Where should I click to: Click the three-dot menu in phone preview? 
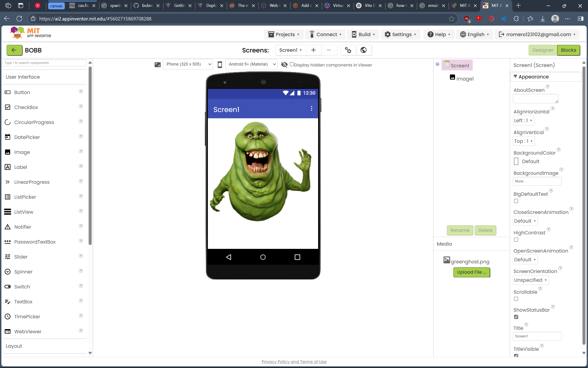[x=311, y=109]
